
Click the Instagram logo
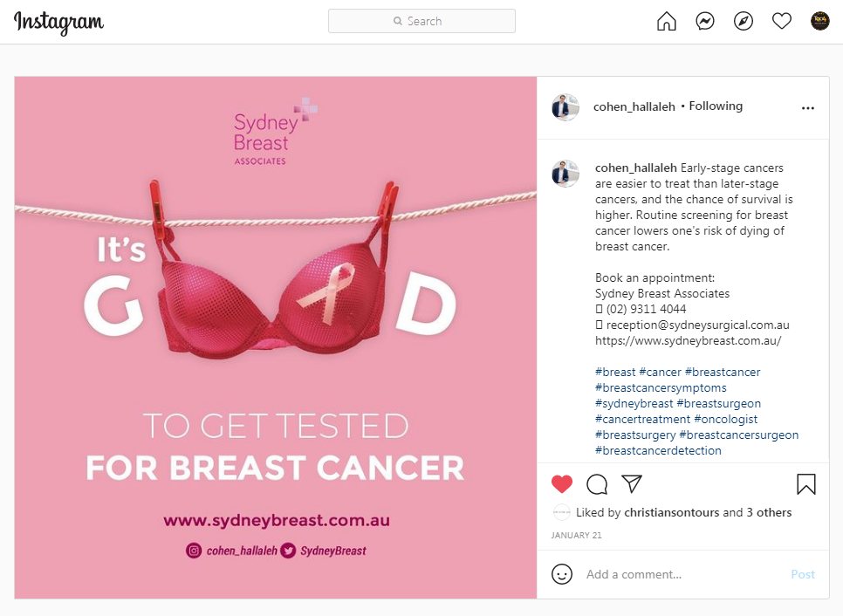[x=58, y=22]
